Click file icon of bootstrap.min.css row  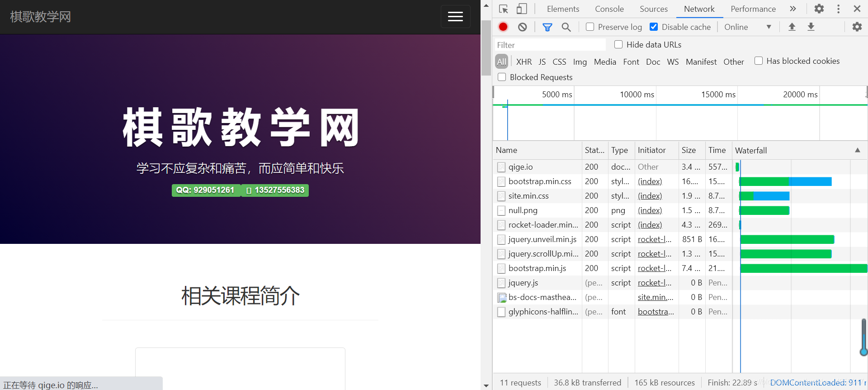click(x=501, y=181)
